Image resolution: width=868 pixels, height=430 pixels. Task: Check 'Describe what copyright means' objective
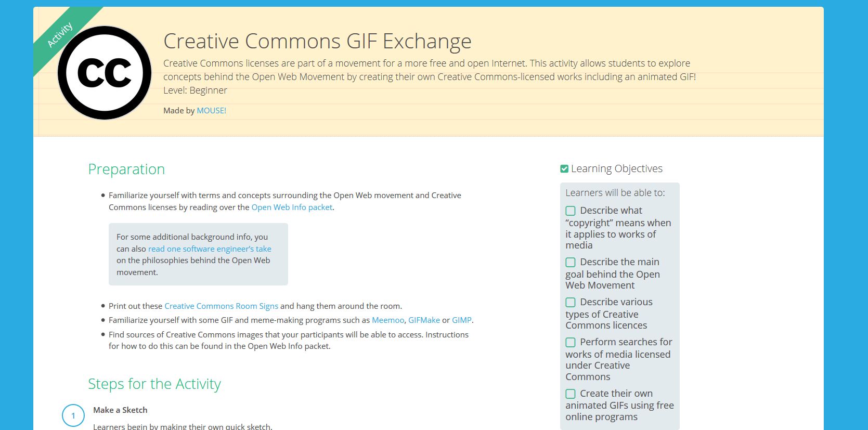point(571,211)
